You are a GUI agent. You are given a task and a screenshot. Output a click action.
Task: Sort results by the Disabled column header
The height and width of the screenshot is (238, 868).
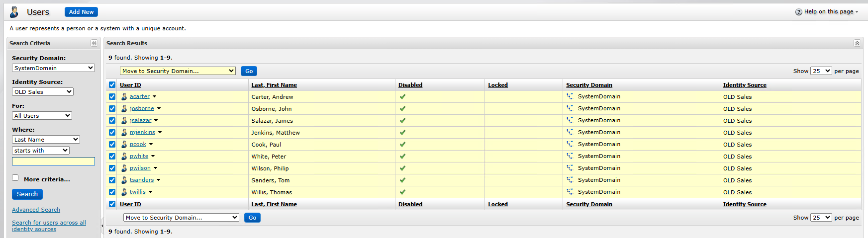[x=410, y=85]
